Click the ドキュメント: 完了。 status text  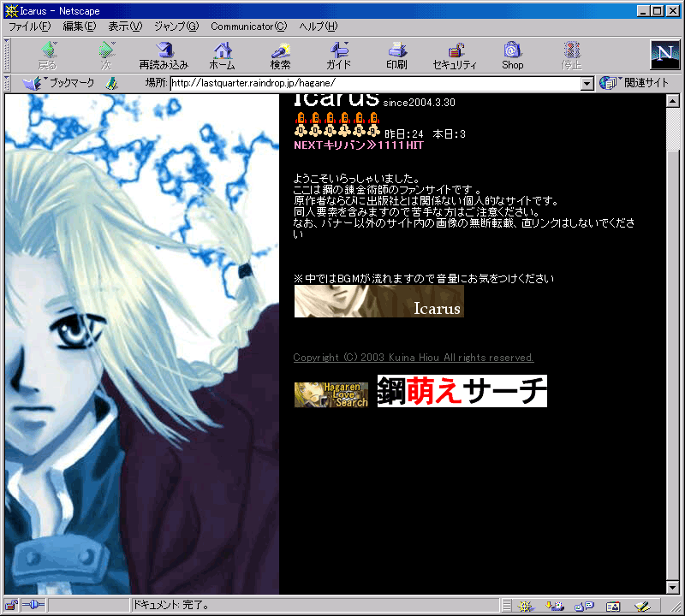click(171, 605)
